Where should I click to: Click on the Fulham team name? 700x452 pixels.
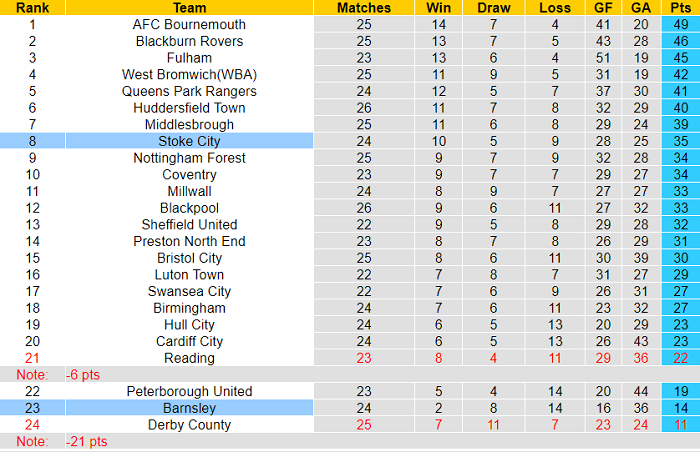coord(189,58)
